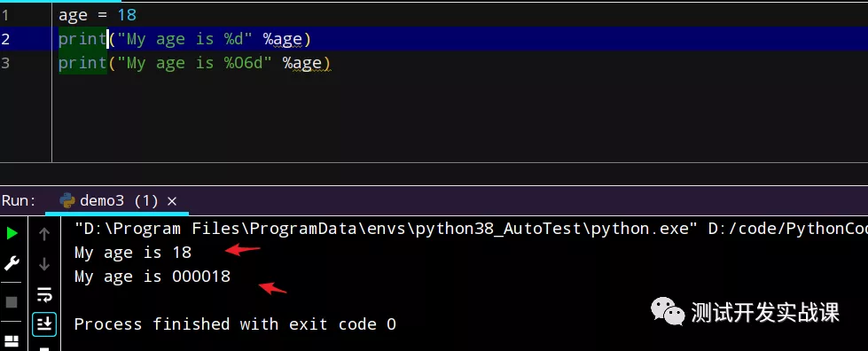Click the Restore Layout icon in Run panel

point(12,340)
